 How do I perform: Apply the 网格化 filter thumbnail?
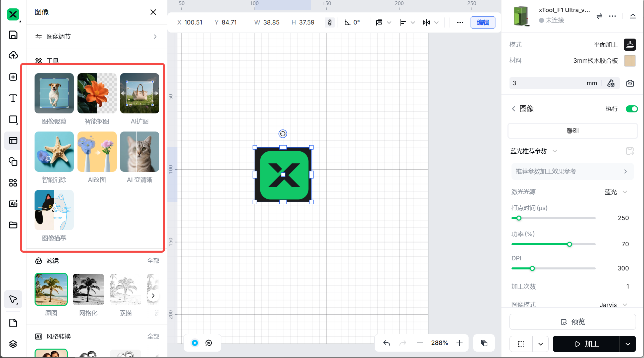pyautogui.click(x=88, y=289)
